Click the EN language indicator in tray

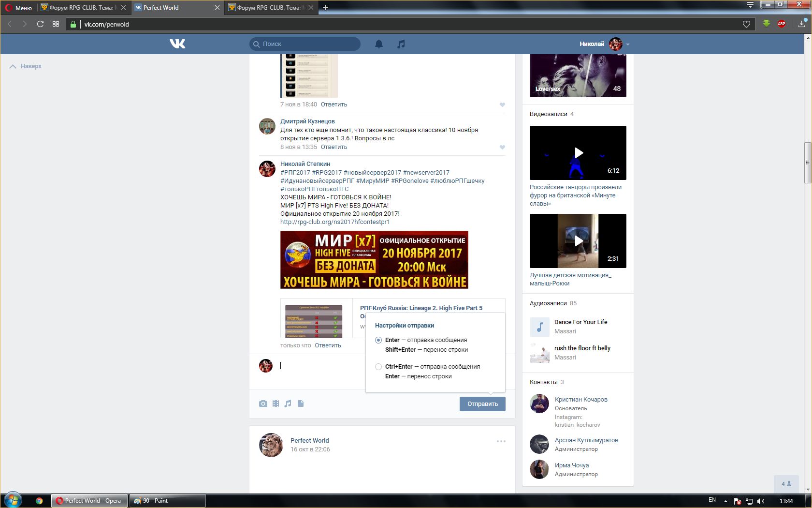(x=712, y=500)
